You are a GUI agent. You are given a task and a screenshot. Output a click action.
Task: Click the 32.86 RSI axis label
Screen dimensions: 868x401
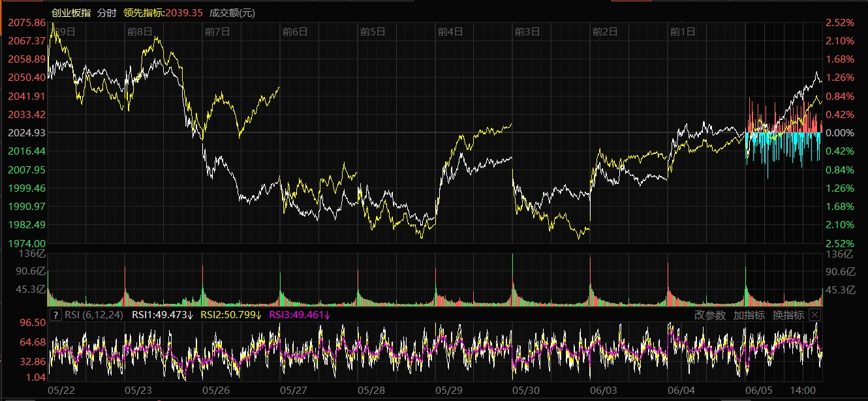coord(34,361)
